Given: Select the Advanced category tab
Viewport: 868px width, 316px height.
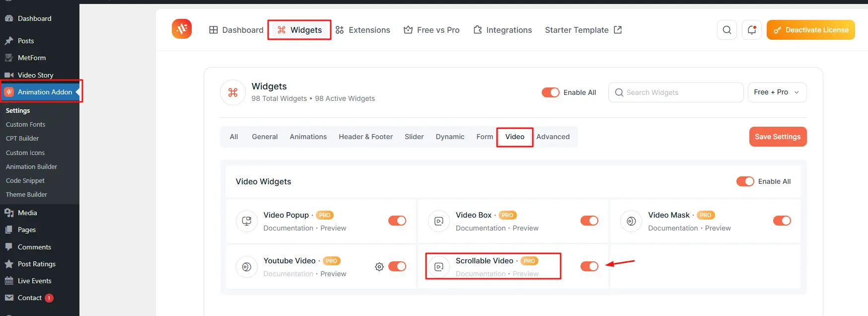Looking at the screenshot, I should tap(553, 137).
